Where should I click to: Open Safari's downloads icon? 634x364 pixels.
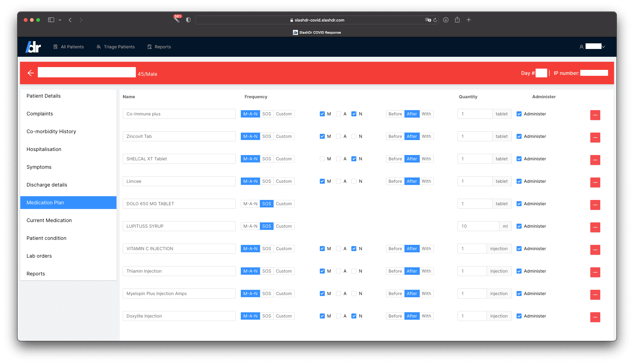click(446, 20)
